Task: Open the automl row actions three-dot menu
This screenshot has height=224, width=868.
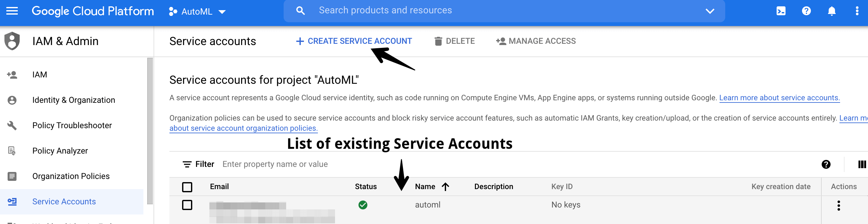Action: point(838,206)
